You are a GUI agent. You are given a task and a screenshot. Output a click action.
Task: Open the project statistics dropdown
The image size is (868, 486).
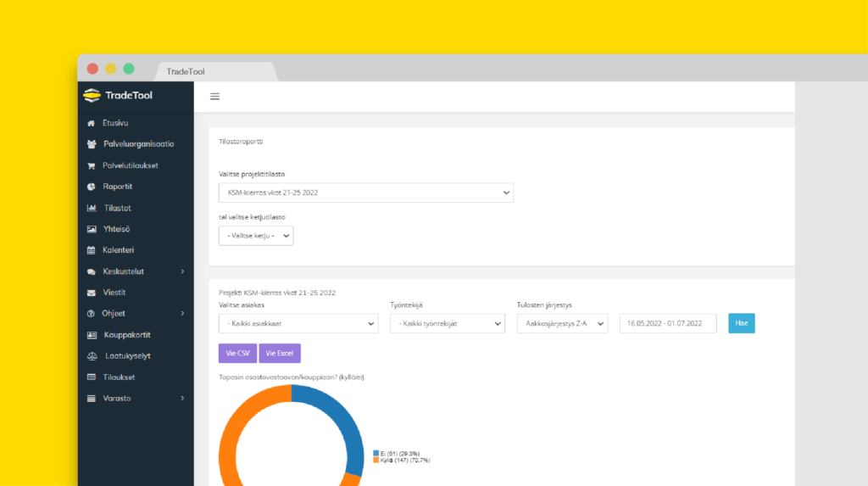[365, 193]
